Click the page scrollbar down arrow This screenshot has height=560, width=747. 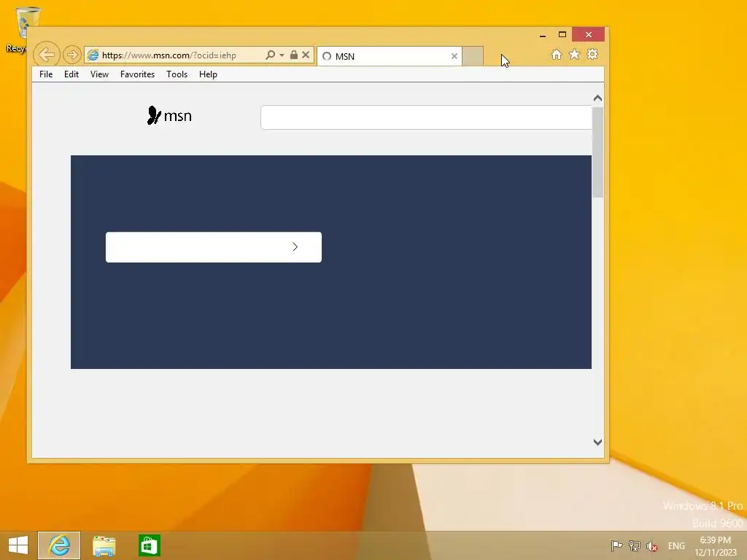[x=598, y=443]
